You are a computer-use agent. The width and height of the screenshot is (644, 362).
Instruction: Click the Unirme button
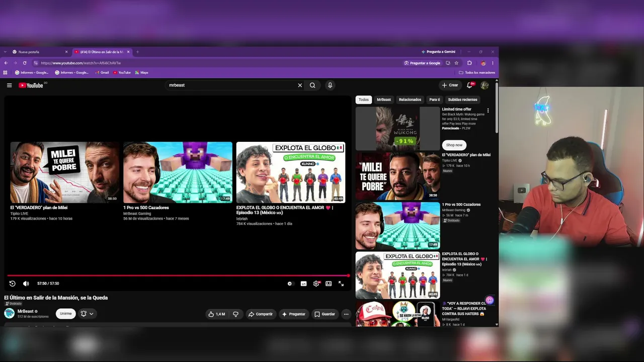(66, 314)
